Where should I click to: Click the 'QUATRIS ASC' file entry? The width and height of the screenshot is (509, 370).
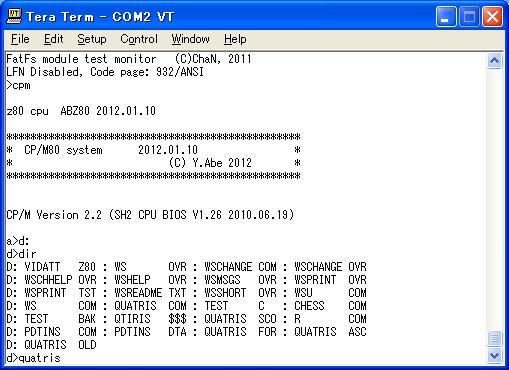(330, 332)
